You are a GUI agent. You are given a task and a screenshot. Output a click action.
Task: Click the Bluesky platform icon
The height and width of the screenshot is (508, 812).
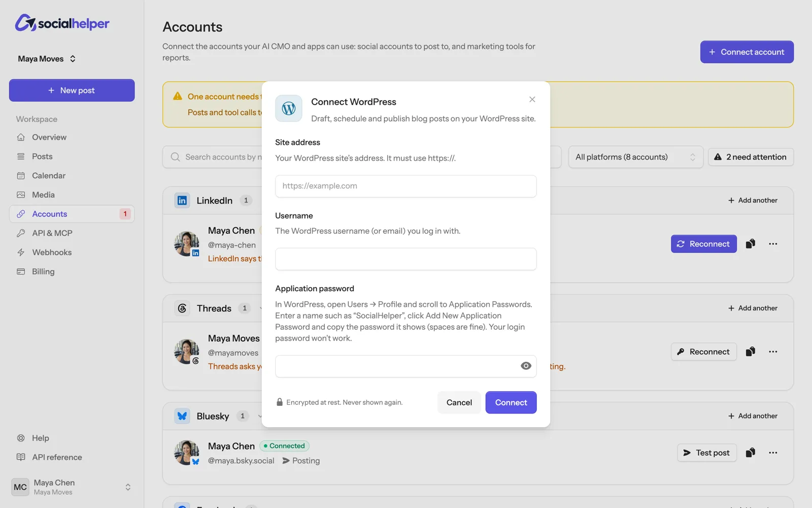point(182,416)
